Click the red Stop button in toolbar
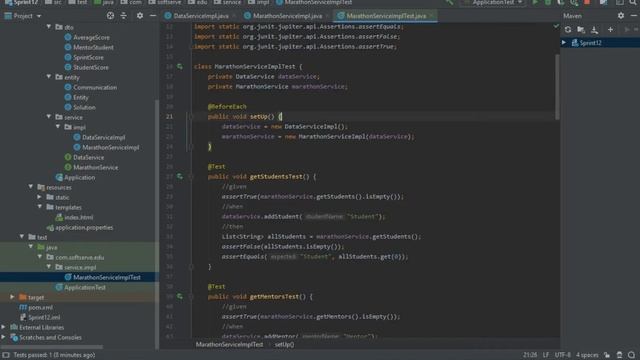 coord(587,2)
